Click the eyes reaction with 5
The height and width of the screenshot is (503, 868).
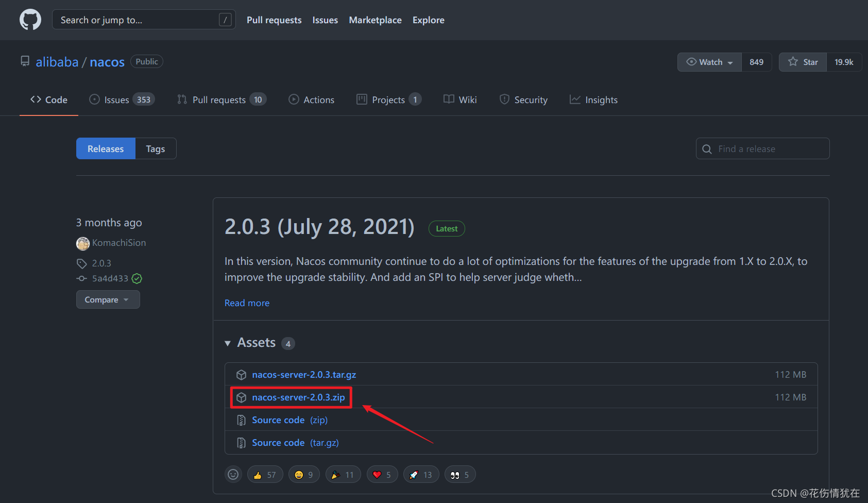[460, 475]
